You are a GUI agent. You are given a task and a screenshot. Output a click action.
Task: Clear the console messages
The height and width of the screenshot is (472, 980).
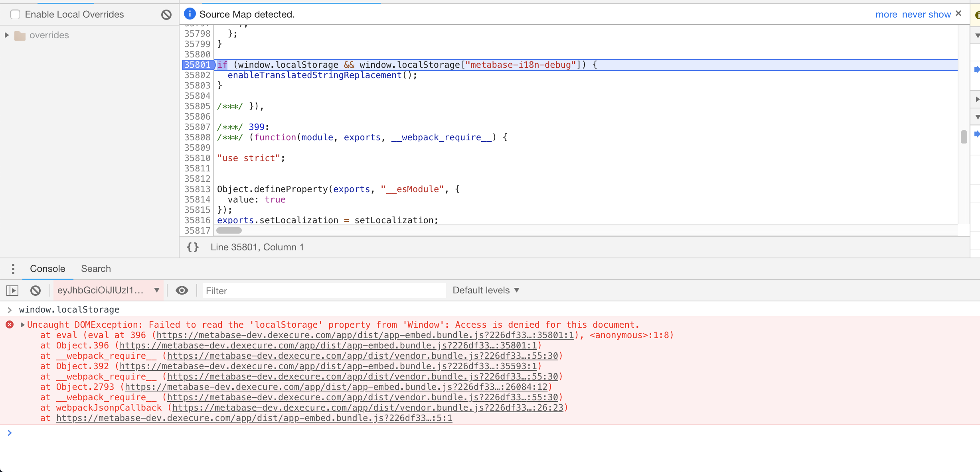35,290
